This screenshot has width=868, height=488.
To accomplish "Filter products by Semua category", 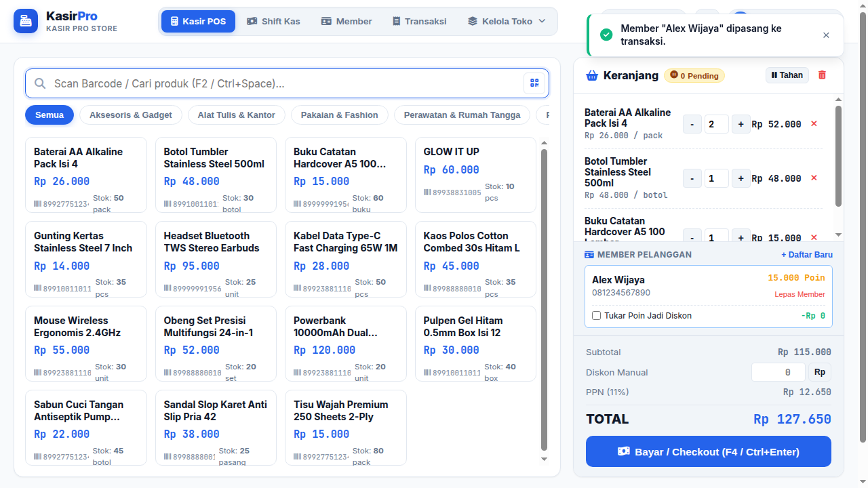I will [x=50, y=115].
